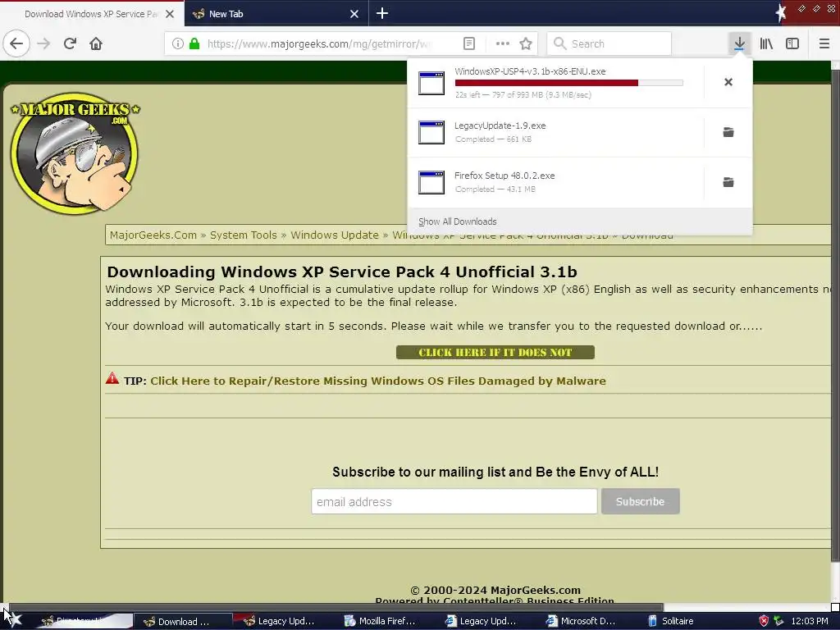Open the Firefox hamburger menu

[x=824, y=43]
